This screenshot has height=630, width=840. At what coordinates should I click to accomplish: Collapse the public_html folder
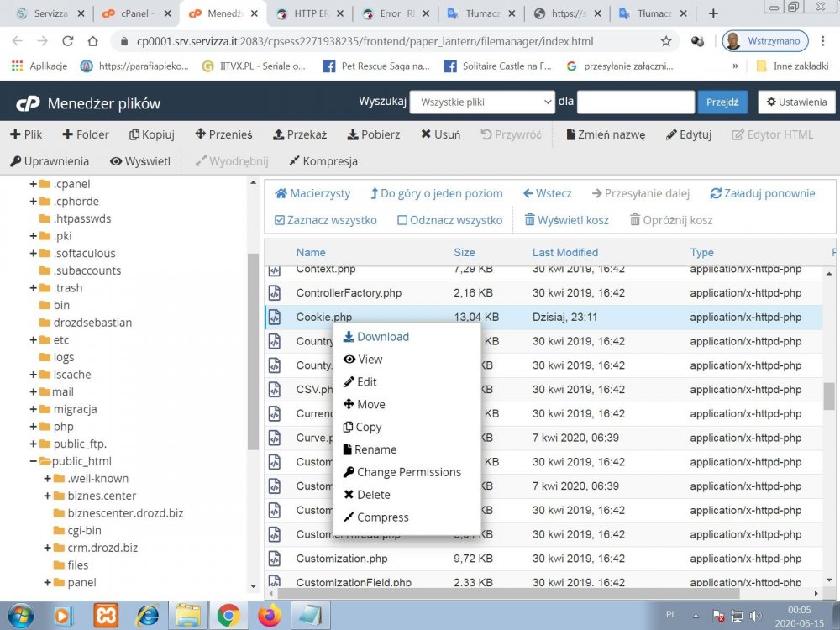click(34, 460)
